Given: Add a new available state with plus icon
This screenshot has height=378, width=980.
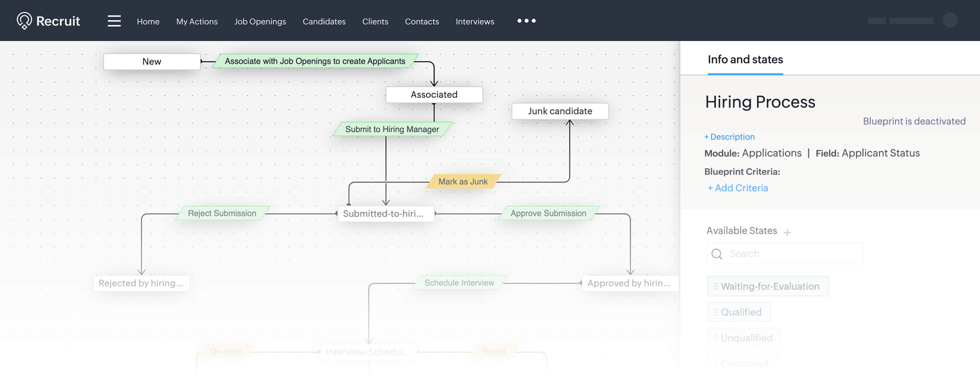Looking at the screenshot, I should (x=787, y=232).
